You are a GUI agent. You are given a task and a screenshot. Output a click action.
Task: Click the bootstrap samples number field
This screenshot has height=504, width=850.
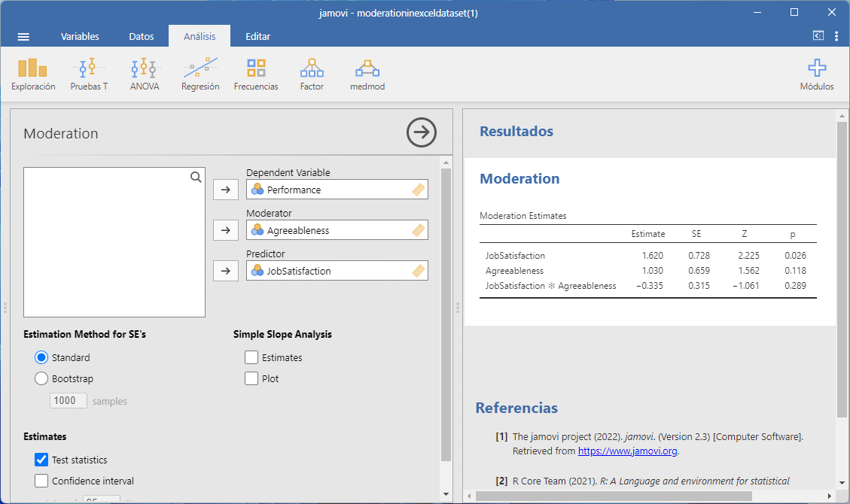pos(69,401)
